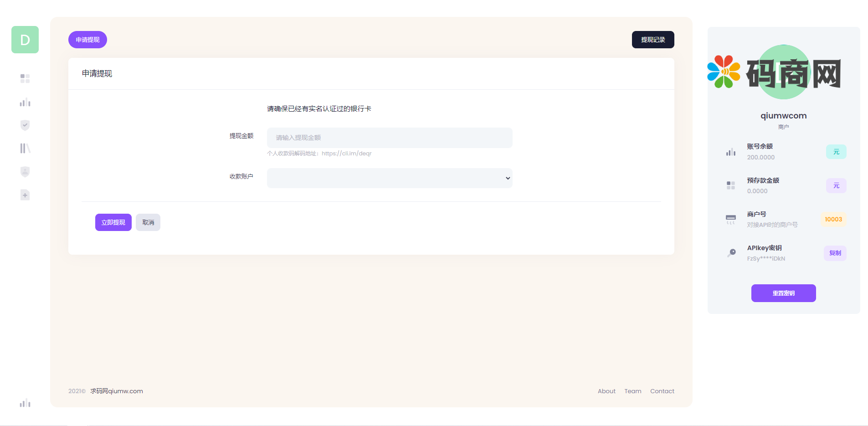Click 重置密钥 reset key button

click(783, 293)
